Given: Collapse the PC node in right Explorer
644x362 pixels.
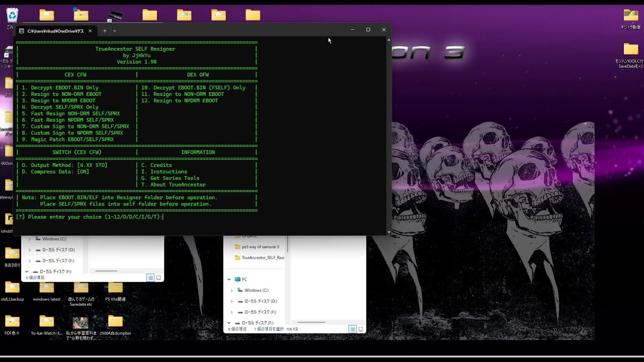Looking at the screenshot, I should (x=229, y=279).
